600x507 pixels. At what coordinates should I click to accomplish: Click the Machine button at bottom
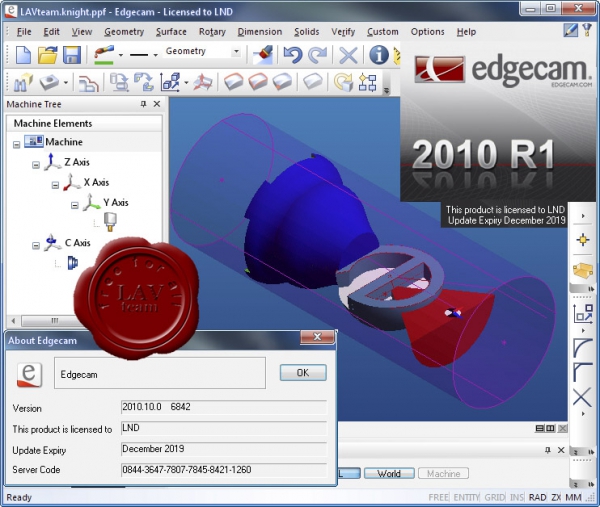(x=443, y=474)
